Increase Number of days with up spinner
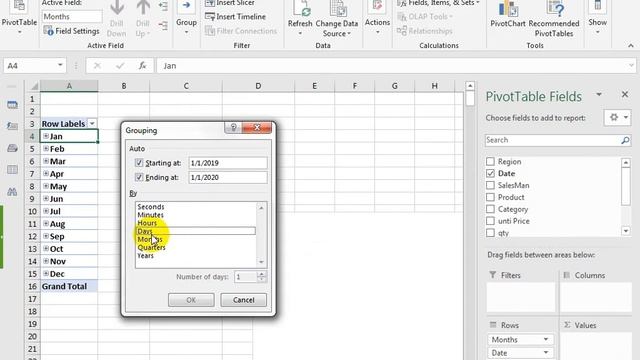Image resolution: width=640 pixels, height=360 pixels. pos(262,274)
